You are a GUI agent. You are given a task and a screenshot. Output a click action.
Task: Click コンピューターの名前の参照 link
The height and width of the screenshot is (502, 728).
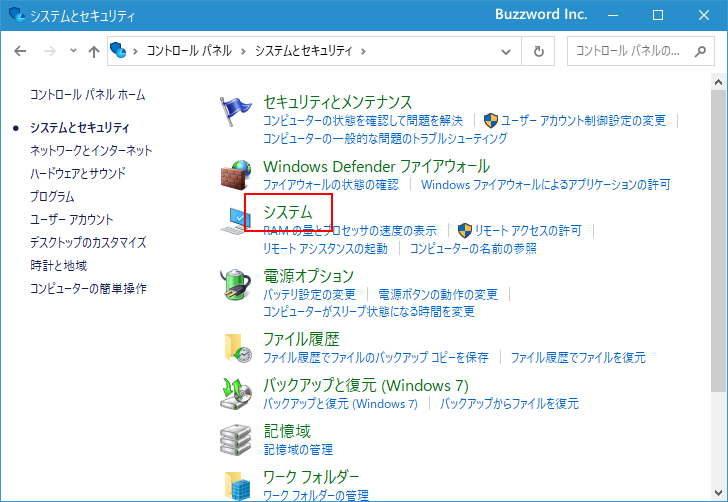[x=473, y=249]
